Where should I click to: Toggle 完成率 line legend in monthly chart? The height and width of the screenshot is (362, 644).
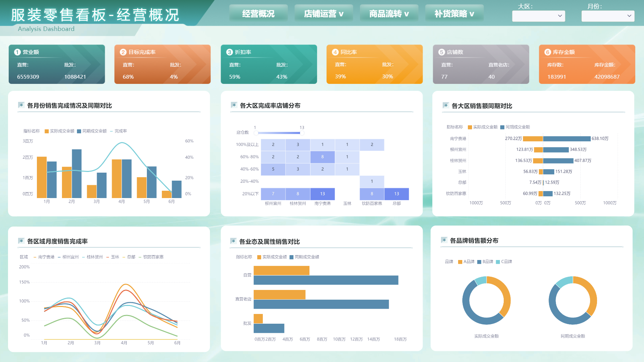pos(118,131)
